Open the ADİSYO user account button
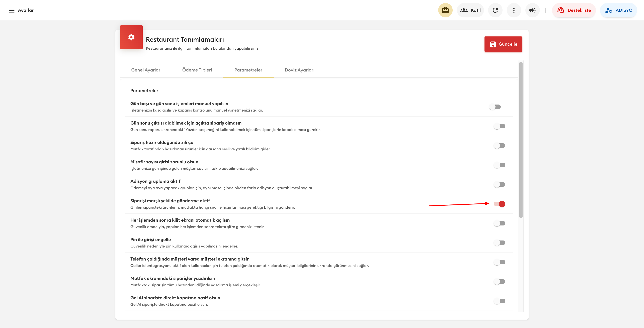 click(x=619, y=10)
